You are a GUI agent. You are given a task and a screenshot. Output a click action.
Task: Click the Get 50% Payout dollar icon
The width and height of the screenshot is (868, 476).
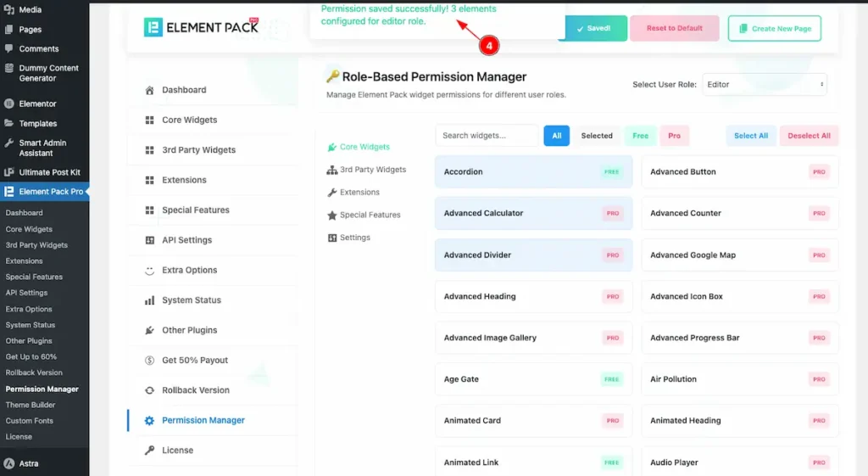coord(150,361)
